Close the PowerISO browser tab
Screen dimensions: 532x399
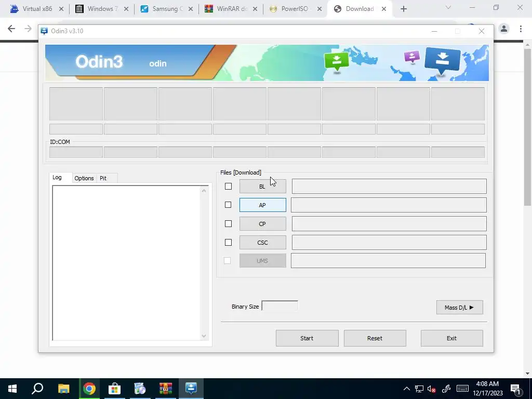[x=320, y=9]
